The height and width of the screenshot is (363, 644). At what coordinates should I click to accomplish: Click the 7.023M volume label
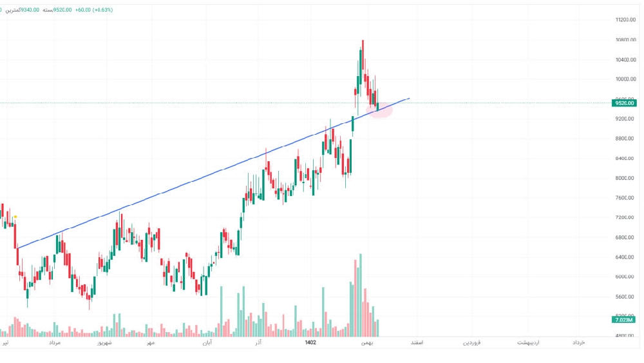623,319
